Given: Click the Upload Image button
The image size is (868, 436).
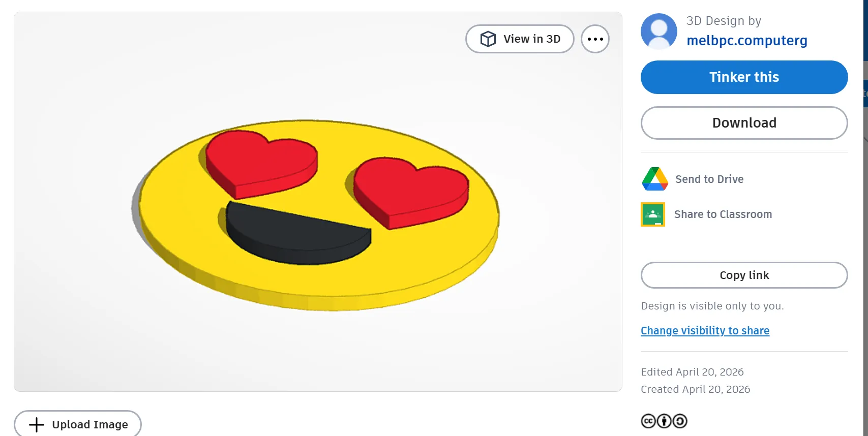Looking at the screenshot, I should click(x=77, y=424).
